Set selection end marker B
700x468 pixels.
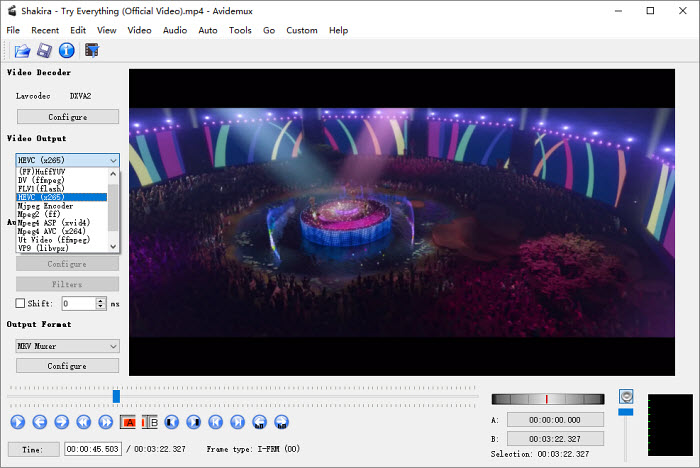coord(150,422)
